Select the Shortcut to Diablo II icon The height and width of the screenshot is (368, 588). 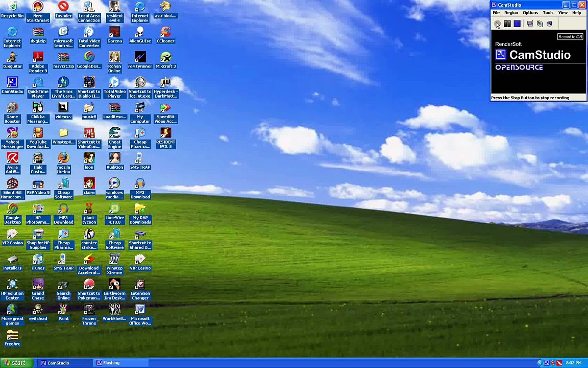pyautogui.click(x=89, y=87)
